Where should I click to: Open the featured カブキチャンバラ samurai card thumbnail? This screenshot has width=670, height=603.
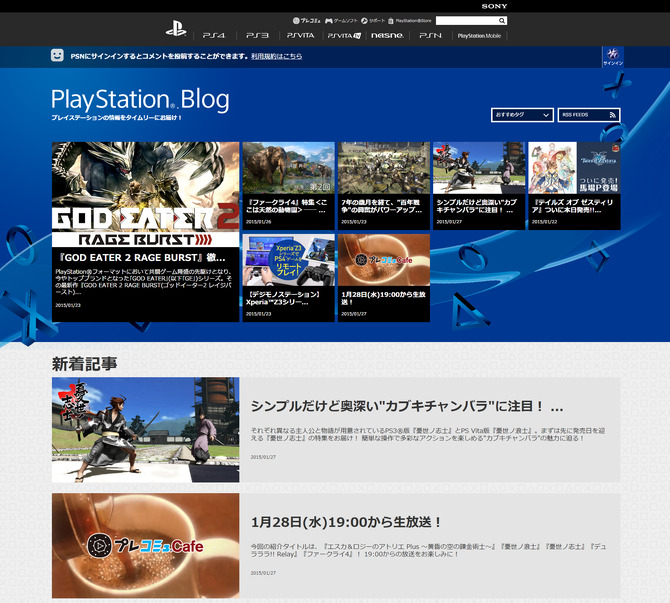479,168
